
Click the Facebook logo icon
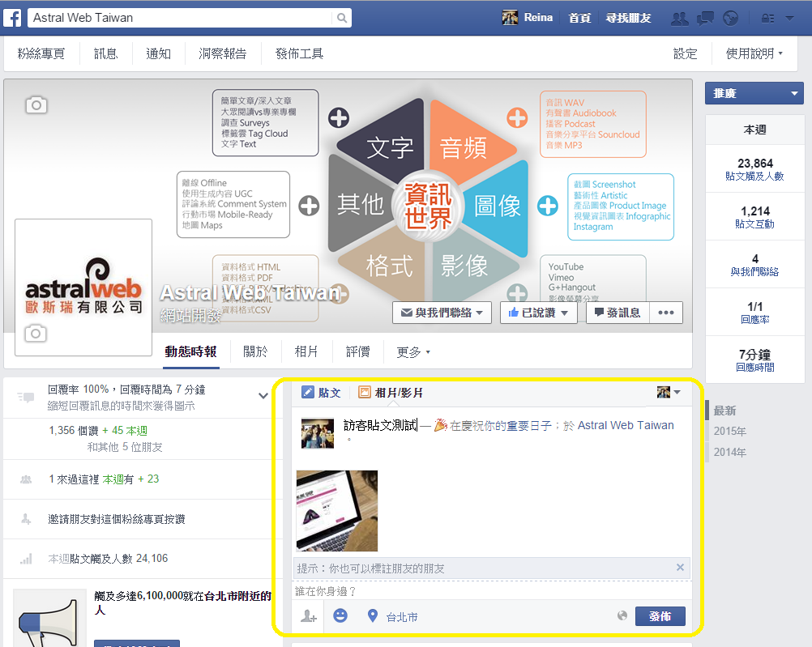12,18
